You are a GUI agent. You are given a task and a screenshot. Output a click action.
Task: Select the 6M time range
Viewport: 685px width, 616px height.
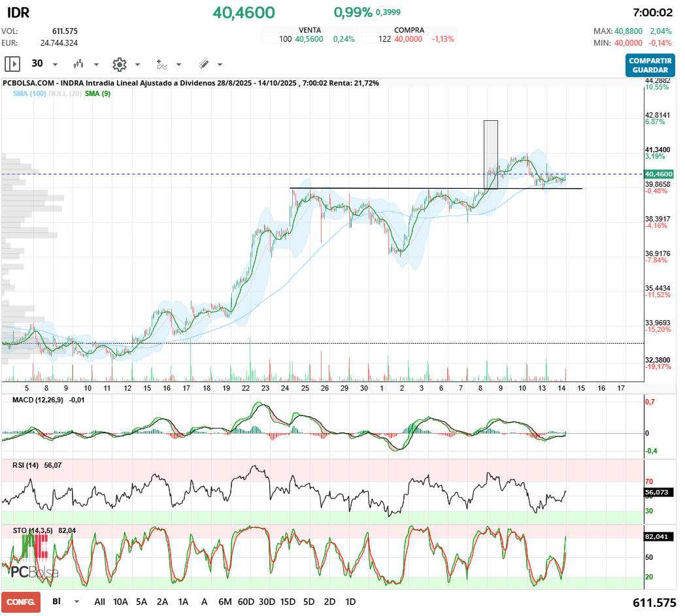(225, 602)
